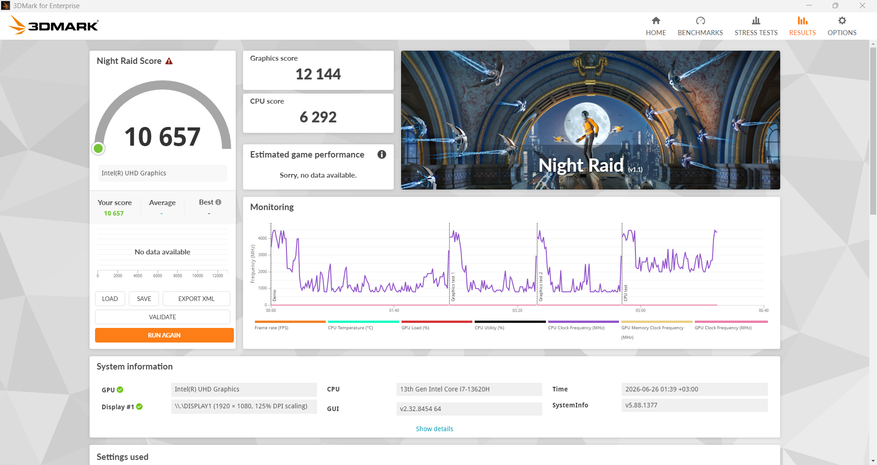Open the HOME tab
The height and width of the screenshot is (465, 877).
656,26
